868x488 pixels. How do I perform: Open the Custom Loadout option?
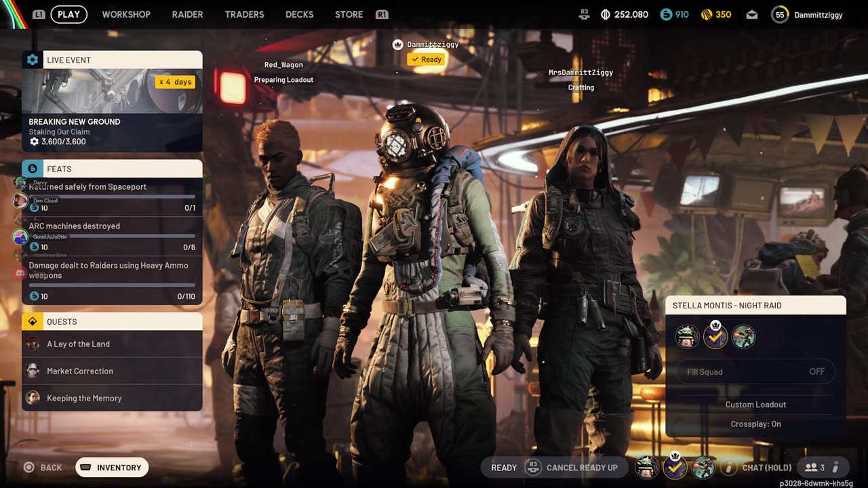[755, 405]
